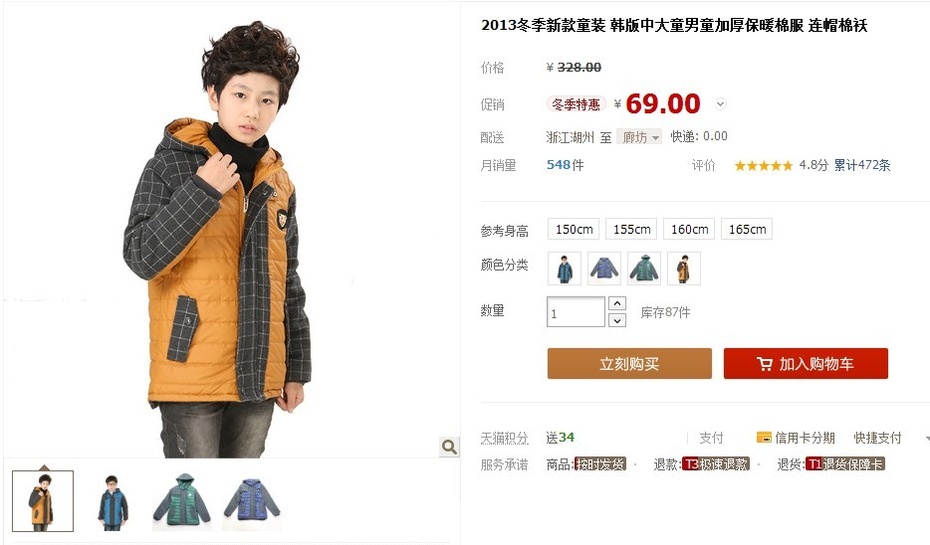Choose the 165cm size option

click(x=747, y=229)
